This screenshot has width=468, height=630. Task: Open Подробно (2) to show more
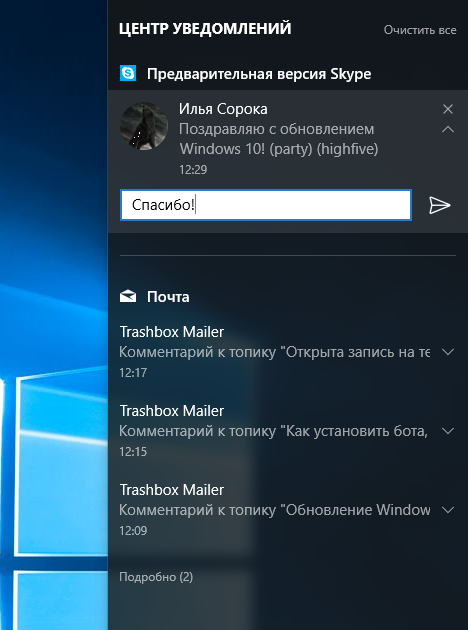coord(156,577)
